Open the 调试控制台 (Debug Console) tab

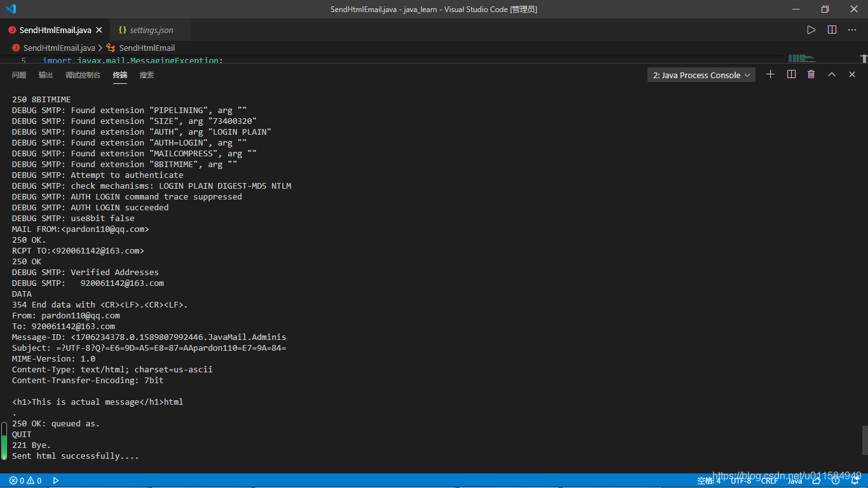point(83,75)
